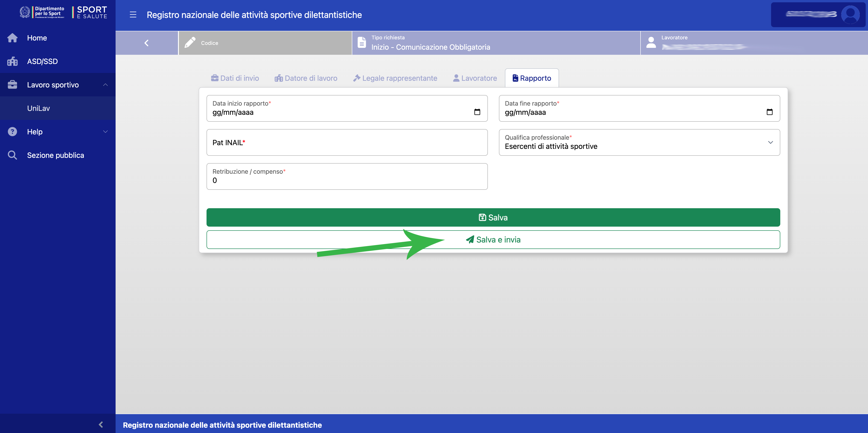This screenshot has width=868, height=433.
Task: Switch to Datore di lavoro tab
Action: point(306,78)
